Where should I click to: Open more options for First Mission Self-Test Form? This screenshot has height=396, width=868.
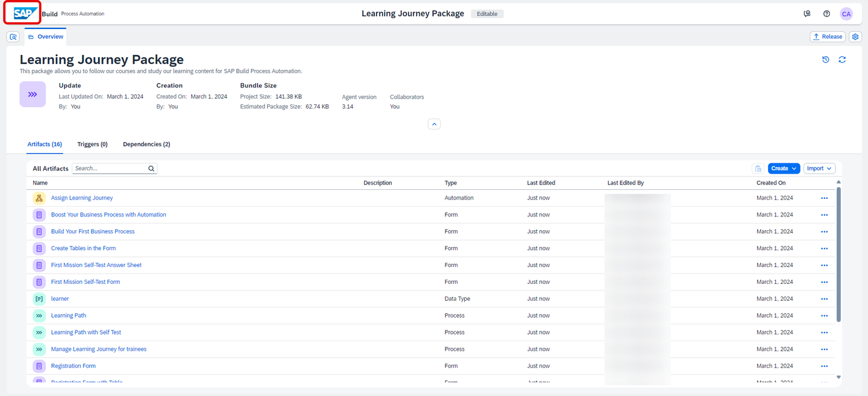coord(824,282)
